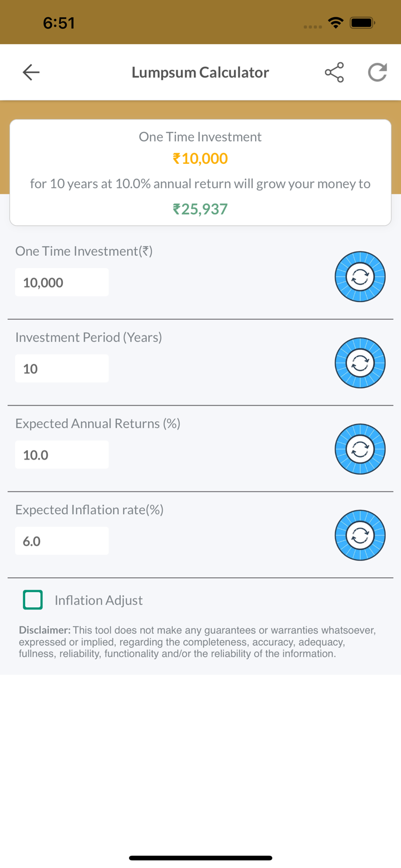This screenshot has width=401, height=868.
Task: Tap the share icon in header
Action: tap(334, 72)
